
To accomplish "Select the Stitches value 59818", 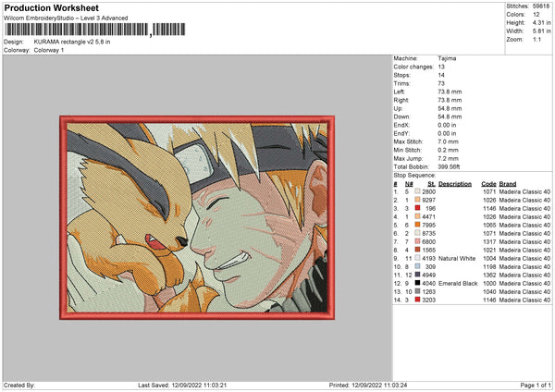I will pos(541,6).
